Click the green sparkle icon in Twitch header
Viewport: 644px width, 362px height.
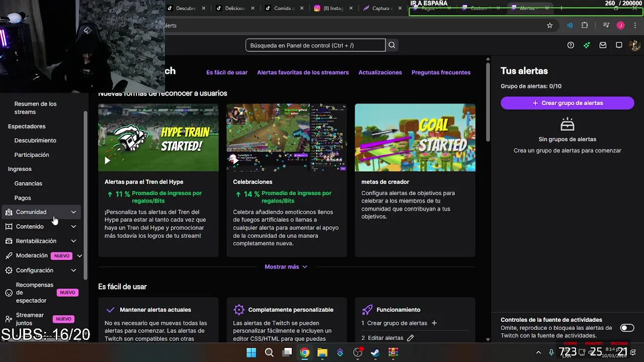tap(587, 45)
